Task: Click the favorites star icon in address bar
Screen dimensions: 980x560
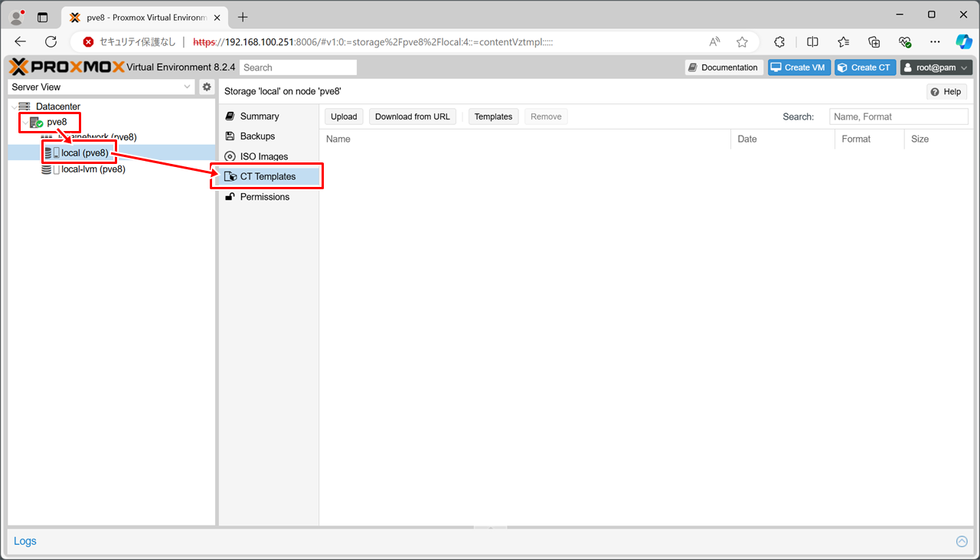Action: pos(742,42)
